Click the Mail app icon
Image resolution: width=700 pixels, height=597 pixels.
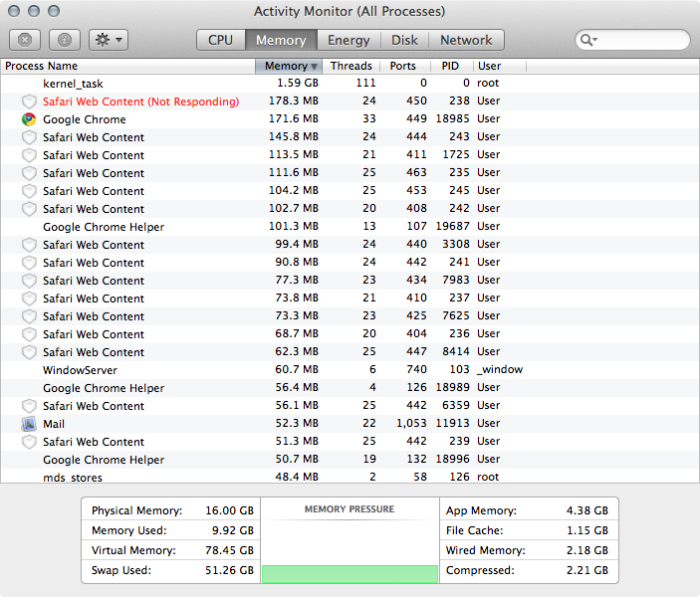coord(29,424)
